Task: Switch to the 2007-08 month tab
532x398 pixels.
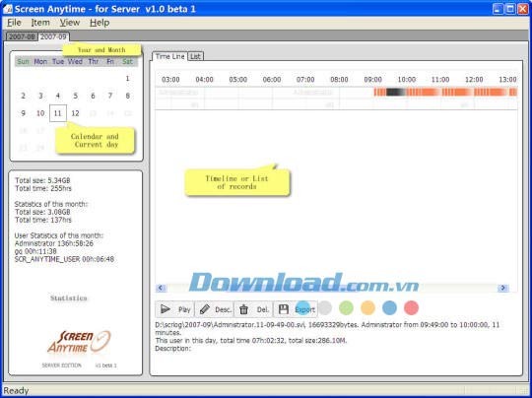Action: [x=22, y=36]
